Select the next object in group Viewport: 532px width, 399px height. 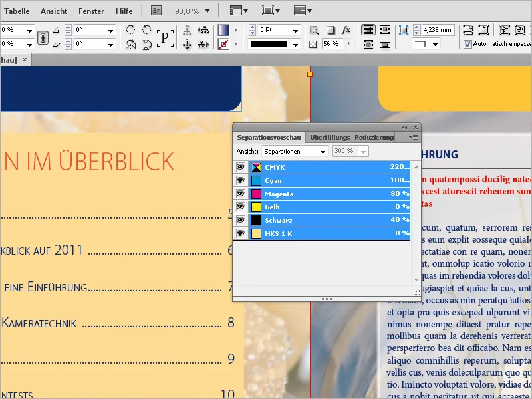click(203, 44)
